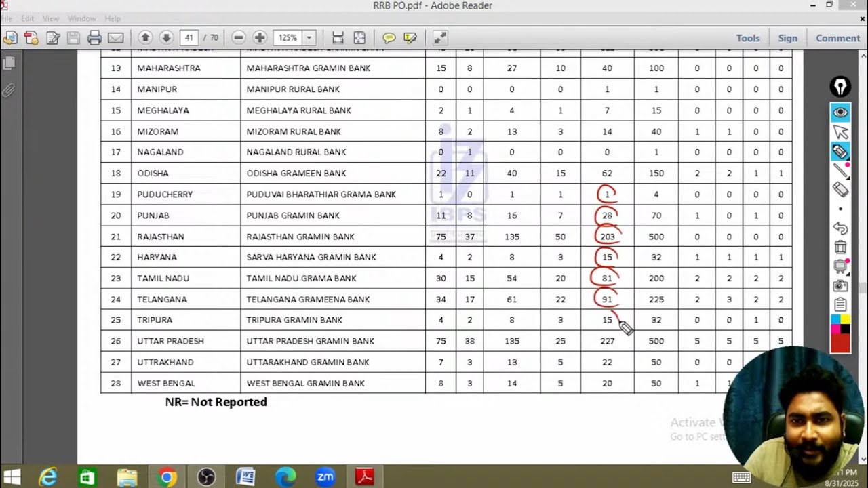Screen dimensions: 868x488
Task: Click the Windows Start button
Action: [12, 477]
